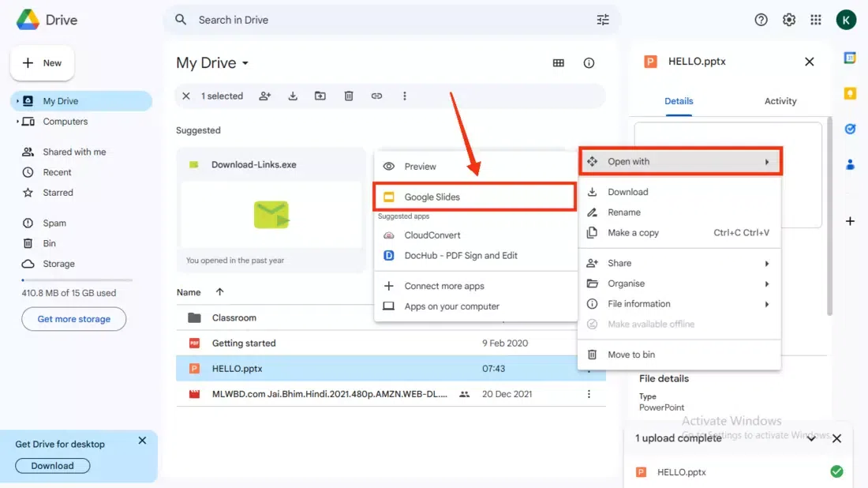
Task: Open advanced search options icon
Action: click(603, 20)
